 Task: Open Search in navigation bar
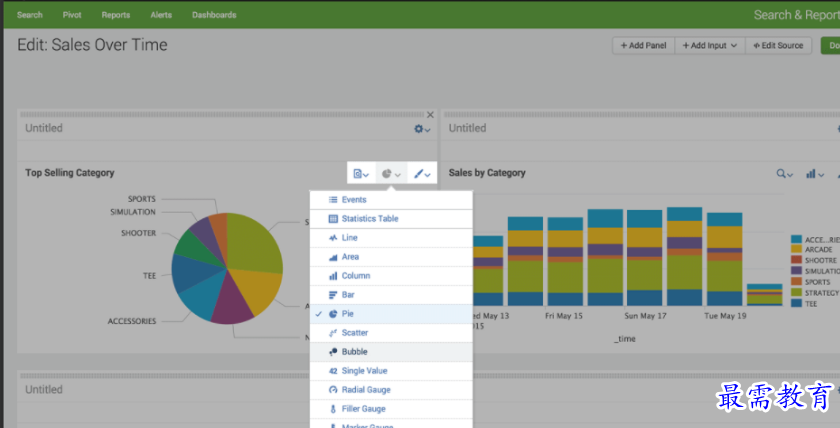coord(29,15)
